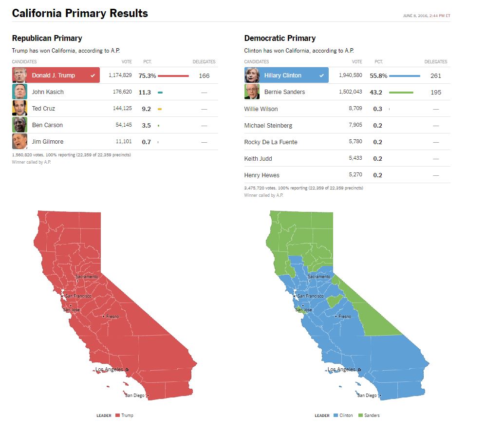The height and width of the screenshot is (434, 504).
Task: Click the June 8, 2016 timestamp
Action: [427, 16]
